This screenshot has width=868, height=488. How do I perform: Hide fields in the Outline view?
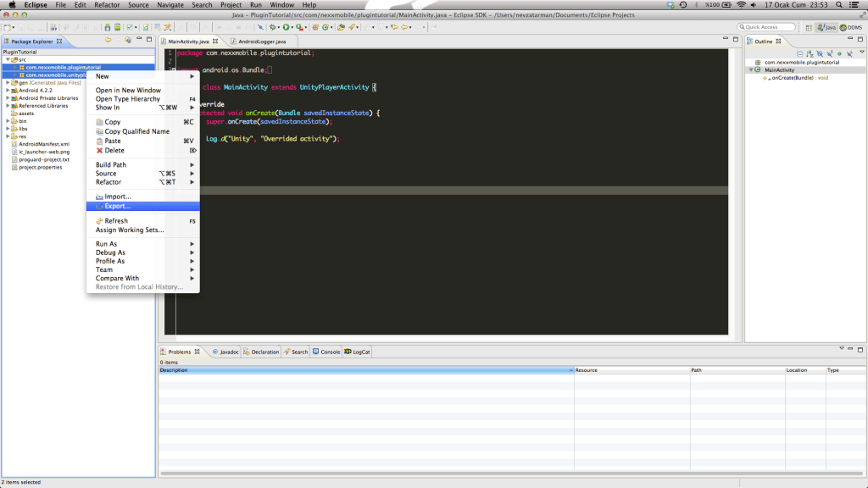(819, 53)
